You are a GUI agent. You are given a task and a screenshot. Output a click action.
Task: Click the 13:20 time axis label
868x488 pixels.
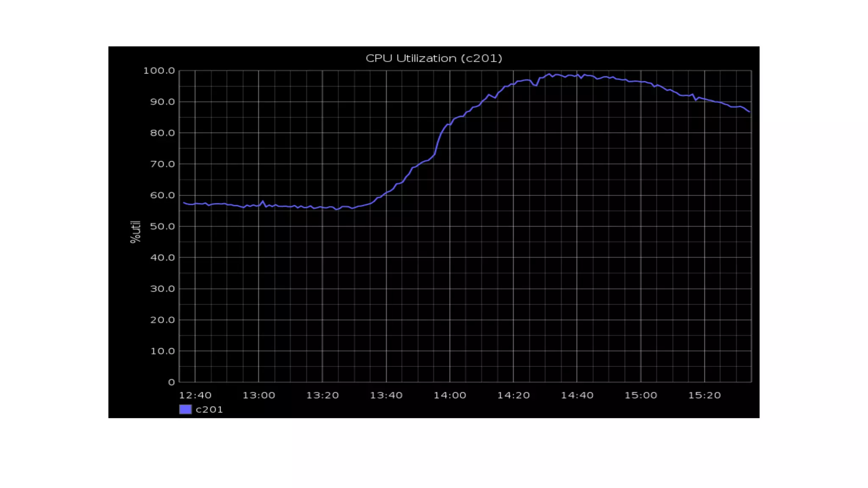coord(323,395)
